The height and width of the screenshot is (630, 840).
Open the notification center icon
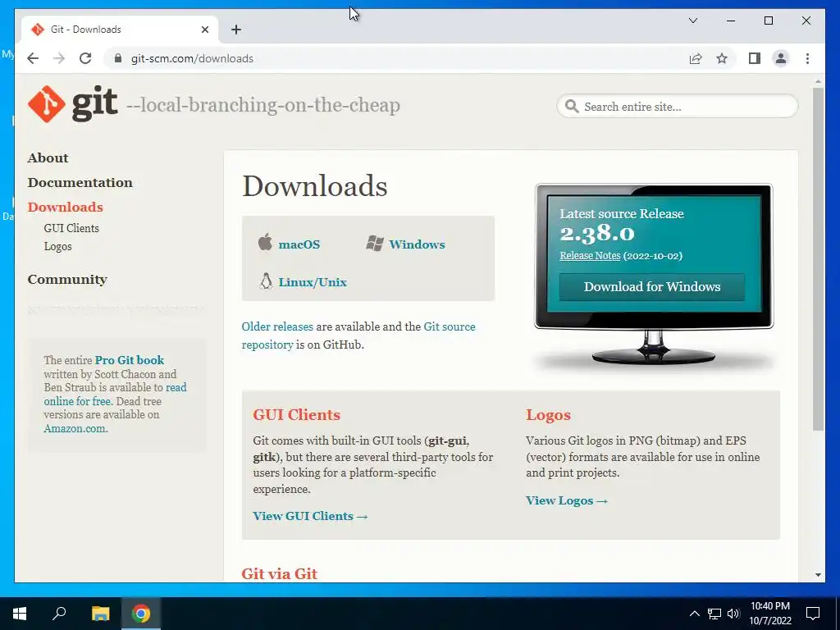[813, 614]
